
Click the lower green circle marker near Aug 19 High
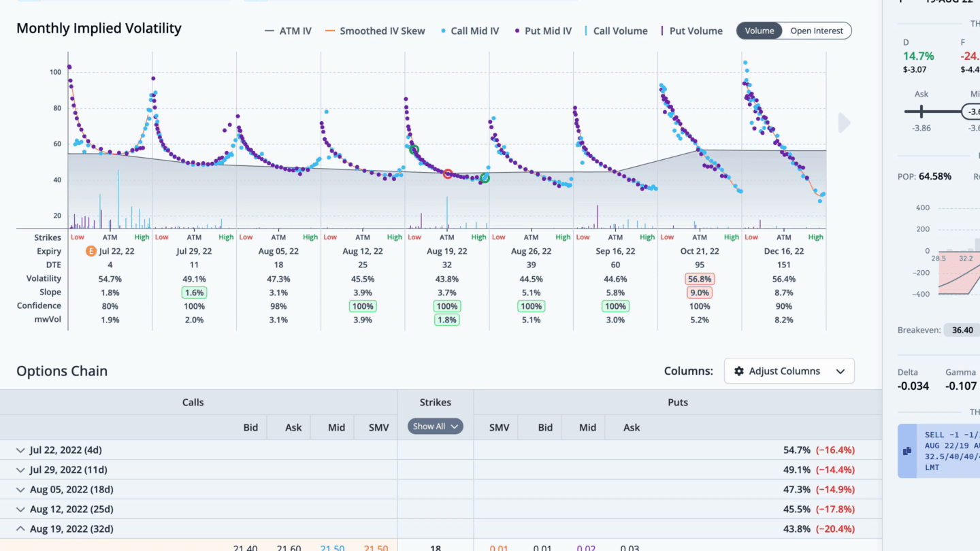tap(485, 178)
